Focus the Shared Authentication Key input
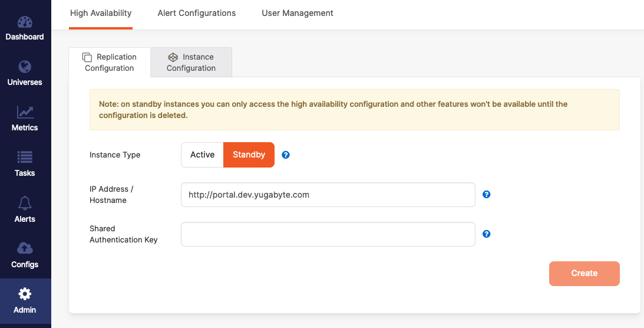644x328 pixels. (328, 234)
